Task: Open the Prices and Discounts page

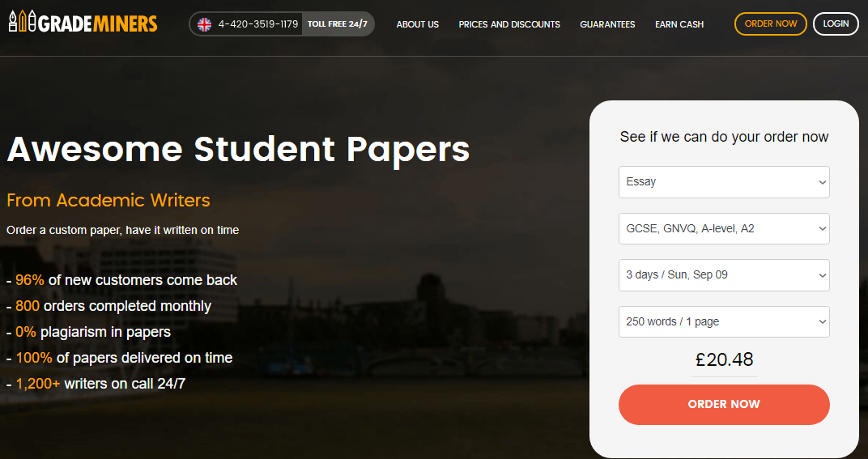Action: pyautogui.click(x=509, y=24)
